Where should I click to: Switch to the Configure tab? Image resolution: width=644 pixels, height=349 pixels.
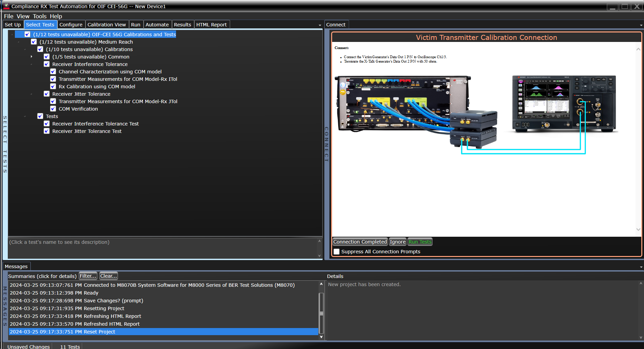71,24
